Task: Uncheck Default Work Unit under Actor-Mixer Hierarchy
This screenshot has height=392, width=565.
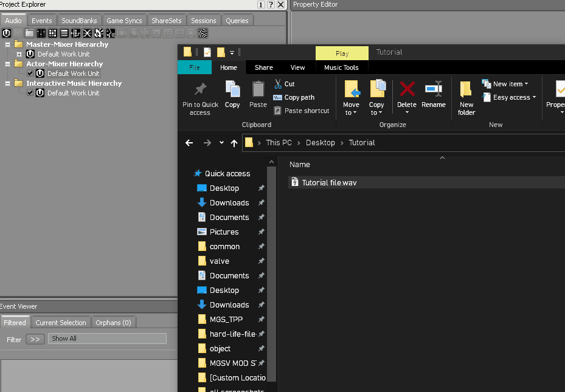Action: click(29, 73)
